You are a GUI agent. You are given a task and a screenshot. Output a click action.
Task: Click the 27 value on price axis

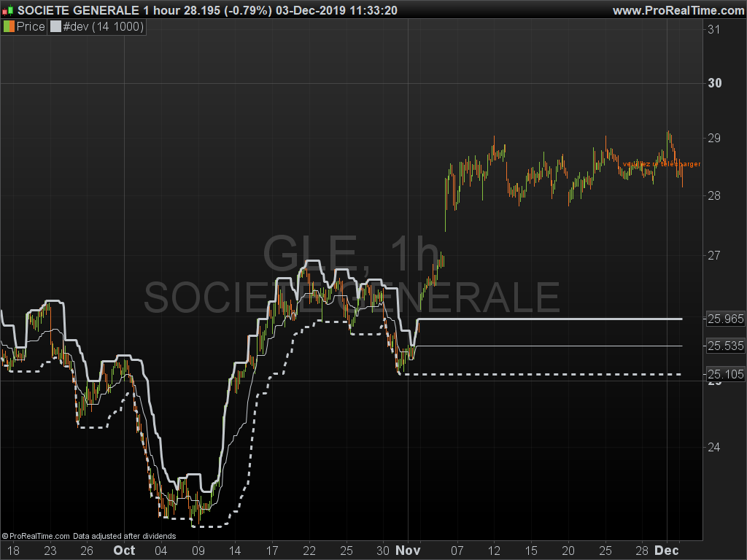[713, 256]
